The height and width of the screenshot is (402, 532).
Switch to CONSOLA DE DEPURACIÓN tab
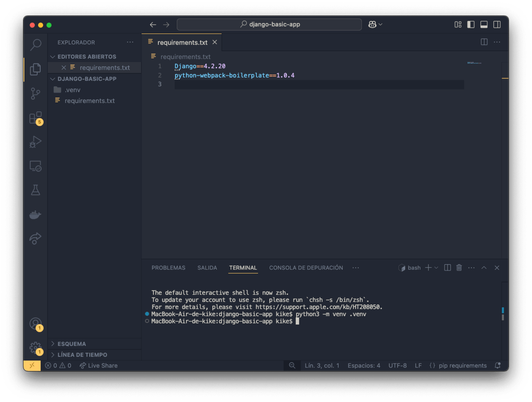[306, 268]
